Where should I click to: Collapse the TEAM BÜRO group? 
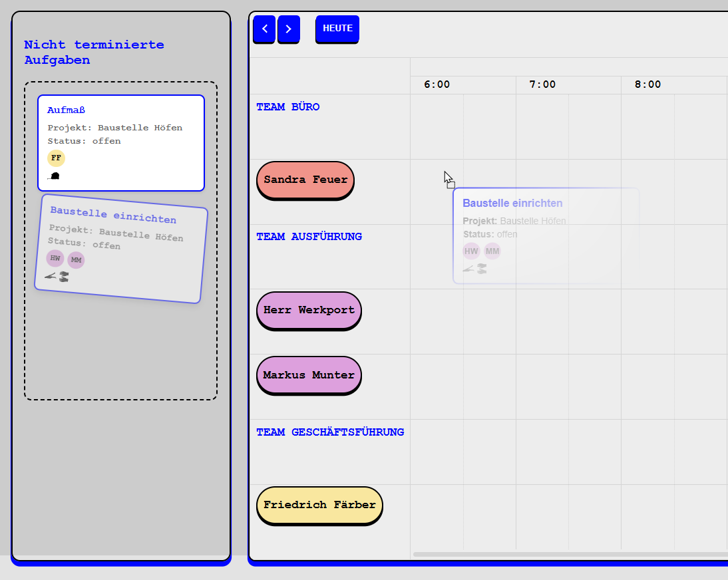[288, 107]
